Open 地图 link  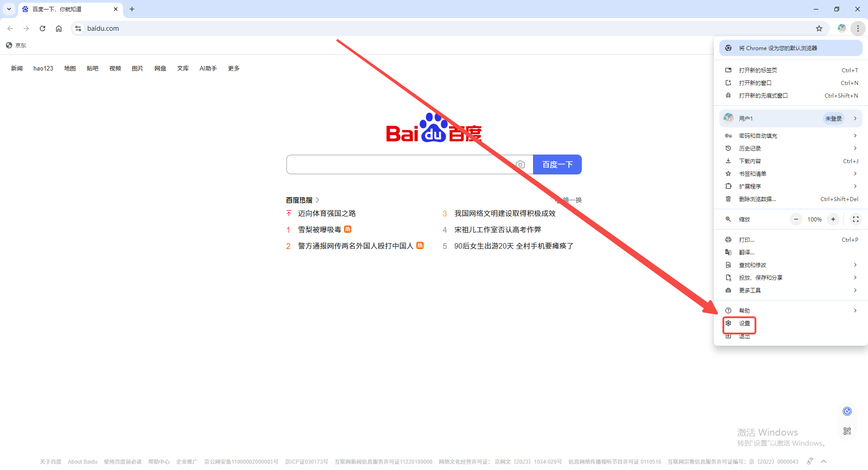point(70,68)
